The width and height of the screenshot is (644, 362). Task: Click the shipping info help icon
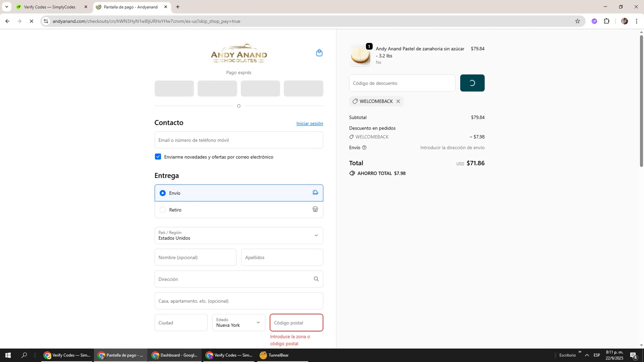click(364, 148)
